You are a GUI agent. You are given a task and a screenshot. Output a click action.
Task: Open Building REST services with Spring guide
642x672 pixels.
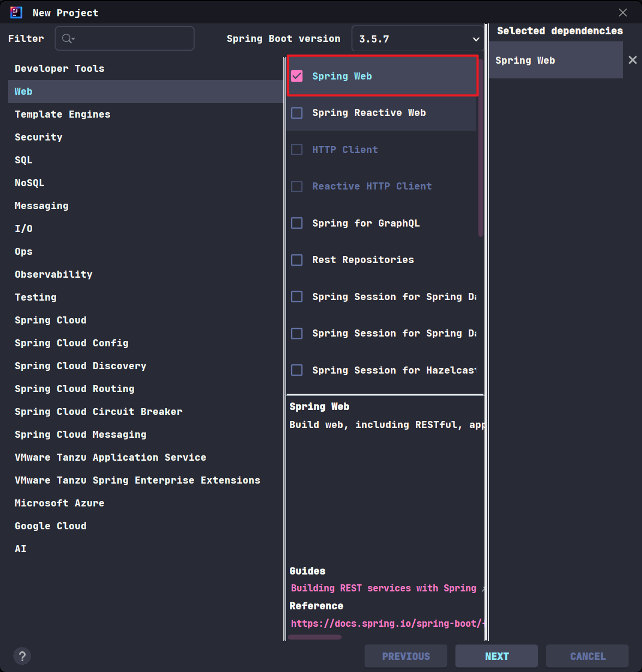(384, 588)
